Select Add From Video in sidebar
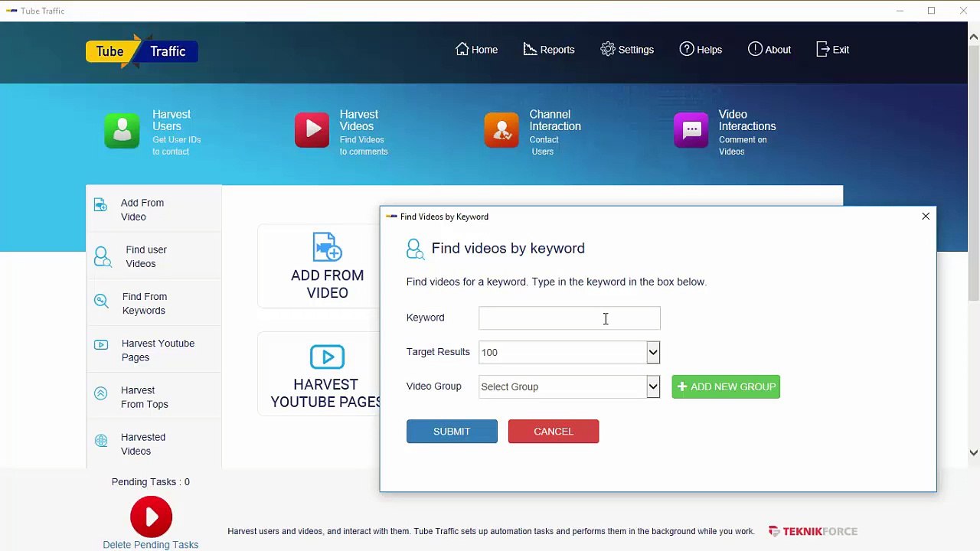980x551 pixels. [x=142, y=210]
